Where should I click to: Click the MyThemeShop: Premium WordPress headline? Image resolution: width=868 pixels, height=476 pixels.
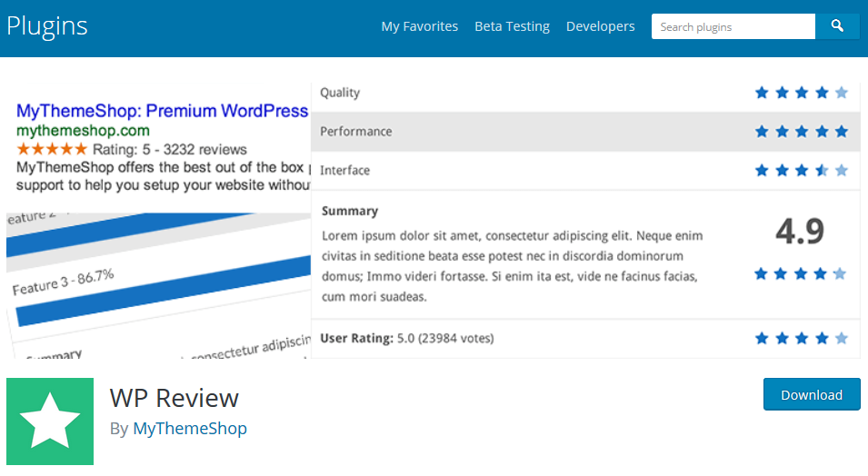tap(162, 111)
